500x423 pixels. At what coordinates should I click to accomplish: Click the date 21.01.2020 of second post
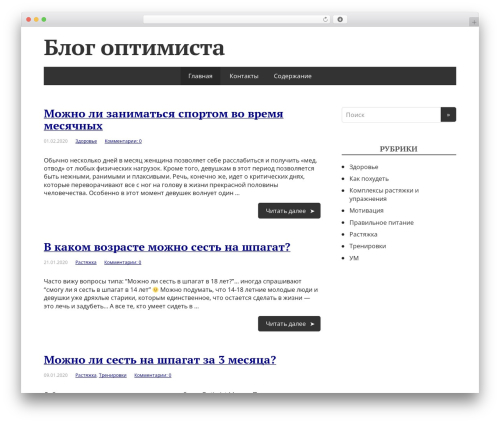pos(56,262)
